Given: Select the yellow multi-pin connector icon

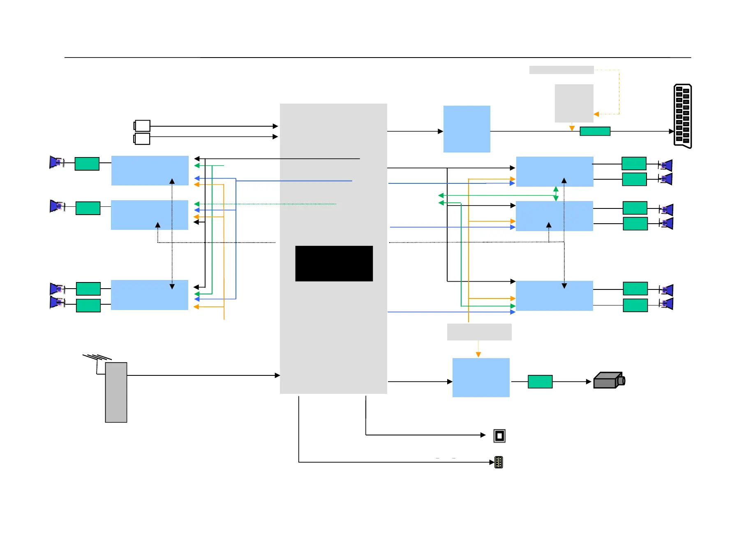Looking at the screenshot, I should click(x=499, y=462).
